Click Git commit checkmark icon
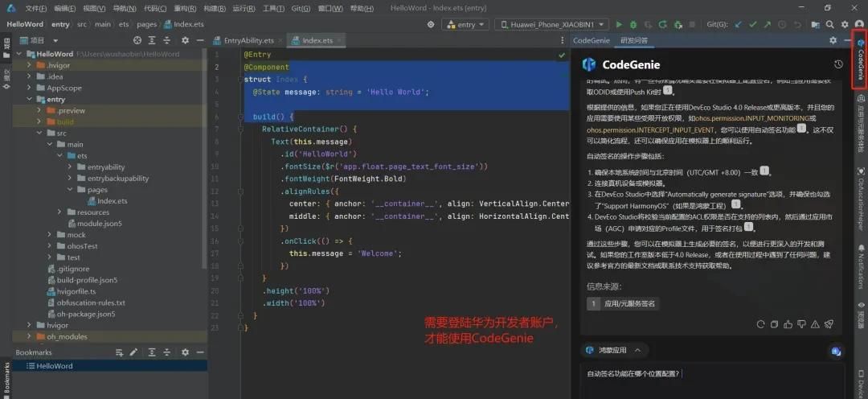 (x=752, y=24)
